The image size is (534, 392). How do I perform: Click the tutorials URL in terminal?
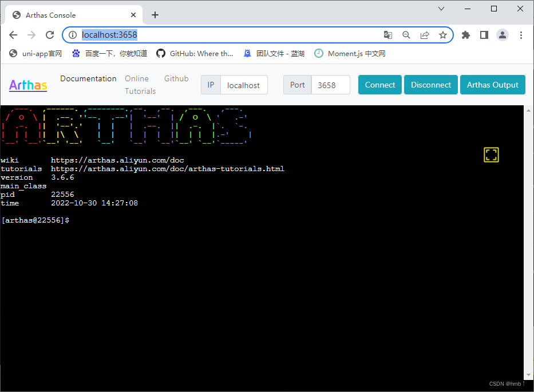click(168, 169)
